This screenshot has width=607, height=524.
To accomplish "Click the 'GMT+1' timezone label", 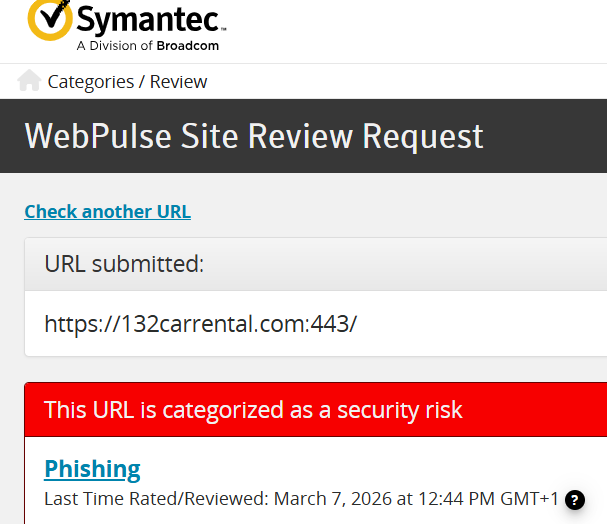I will point(530,499).
